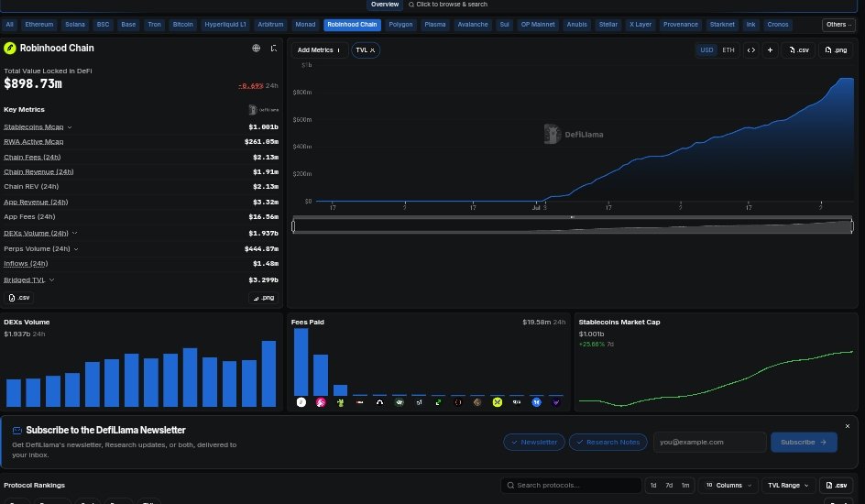Screen dimensions: 865x504
Task: Select the All chains tab
Action: click(x=9, y=25)
